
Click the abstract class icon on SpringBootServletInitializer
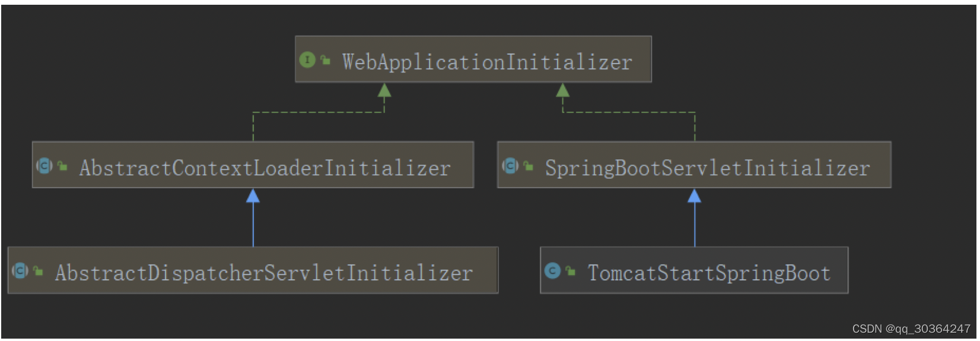click(x=510, y=166)
